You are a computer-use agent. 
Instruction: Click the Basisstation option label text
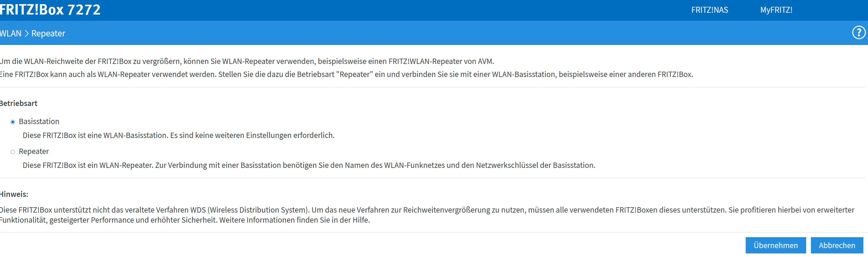tap(39, 121)
